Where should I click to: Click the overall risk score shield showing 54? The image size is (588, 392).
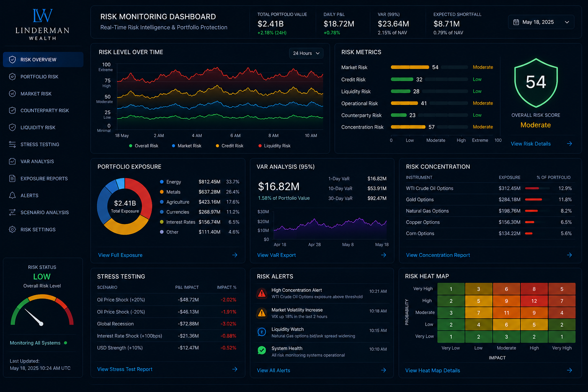[536, 83]
